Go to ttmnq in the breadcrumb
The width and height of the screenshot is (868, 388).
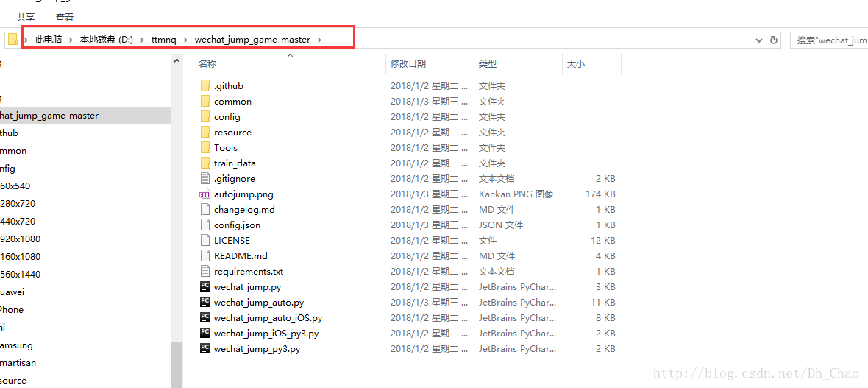click(164, 40)
